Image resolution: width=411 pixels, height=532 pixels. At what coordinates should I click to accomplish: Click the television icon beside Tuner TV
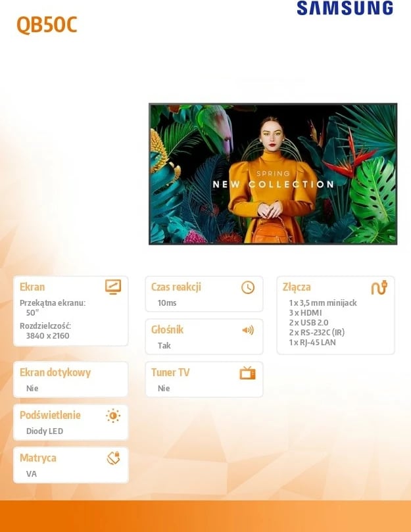coord(247,373)
